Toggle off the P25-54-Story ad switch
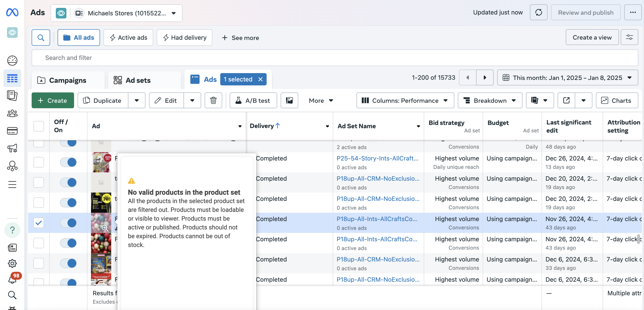 coord(68,162)
